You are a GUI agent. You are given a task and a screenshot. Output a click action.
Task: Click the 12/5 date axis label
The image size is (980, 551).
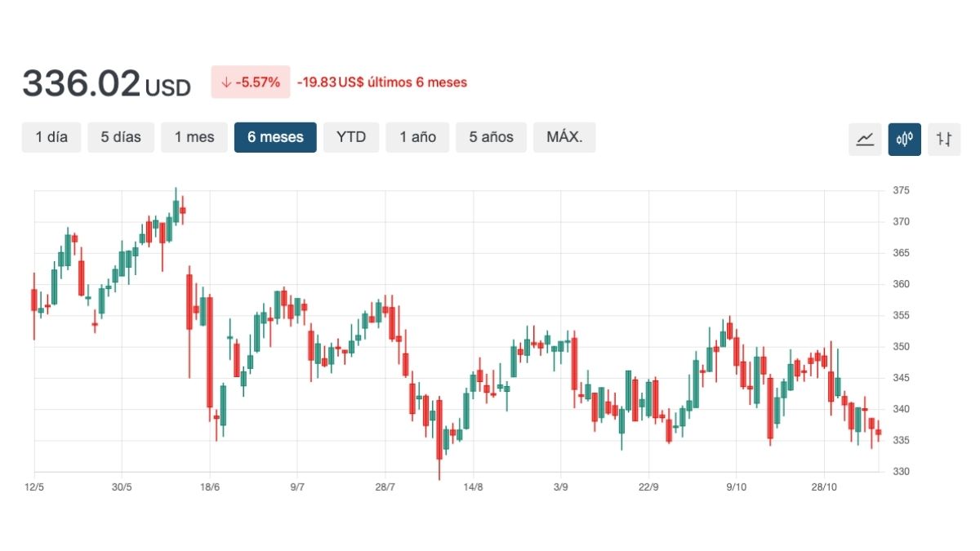pos(33,487)
